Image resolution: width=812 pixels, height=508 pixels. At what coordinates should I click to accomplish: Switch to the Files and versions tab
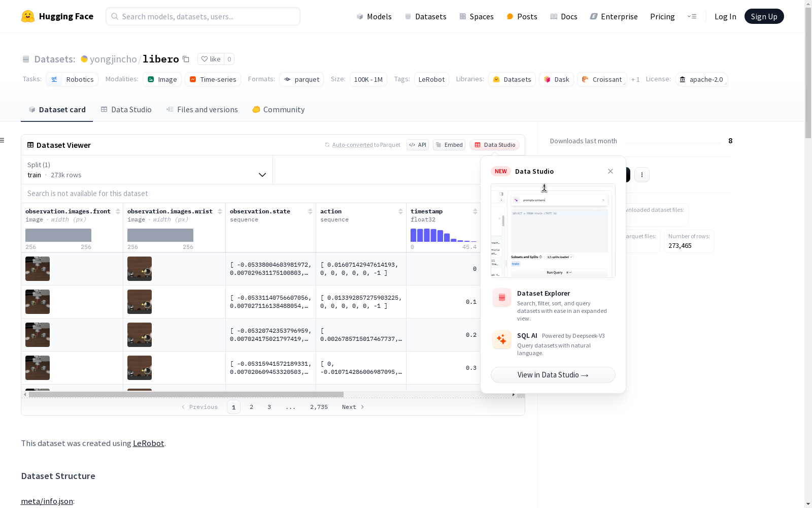[x=202, y=110]
